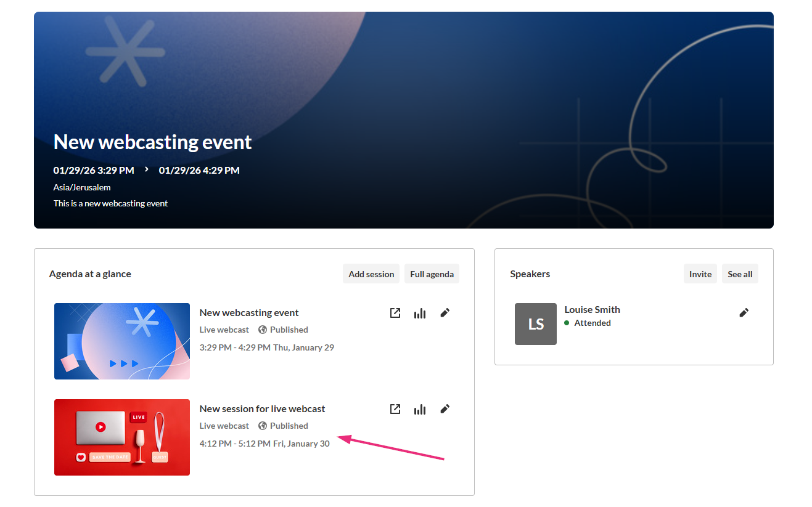Click the description This is a new webcasting event
The height and width of the screenshot is (507, 812).
click(x=111, y=203)
